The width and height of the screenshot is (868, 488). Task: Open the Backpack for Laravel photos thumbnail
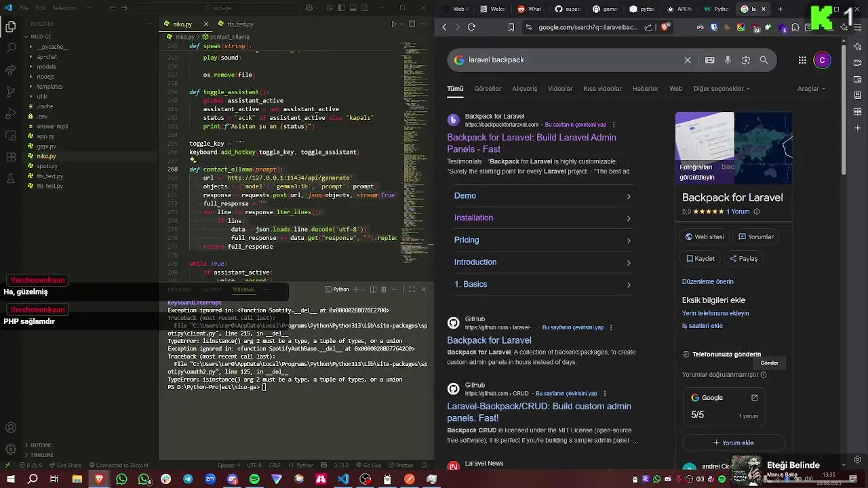coord(705,148)
